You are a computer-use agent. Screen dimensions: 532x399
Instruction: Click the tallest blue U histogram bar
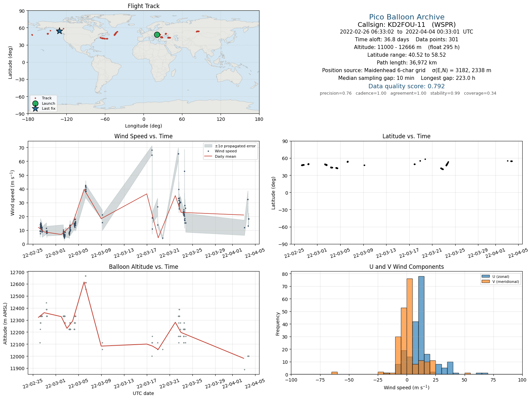point(421,325)
